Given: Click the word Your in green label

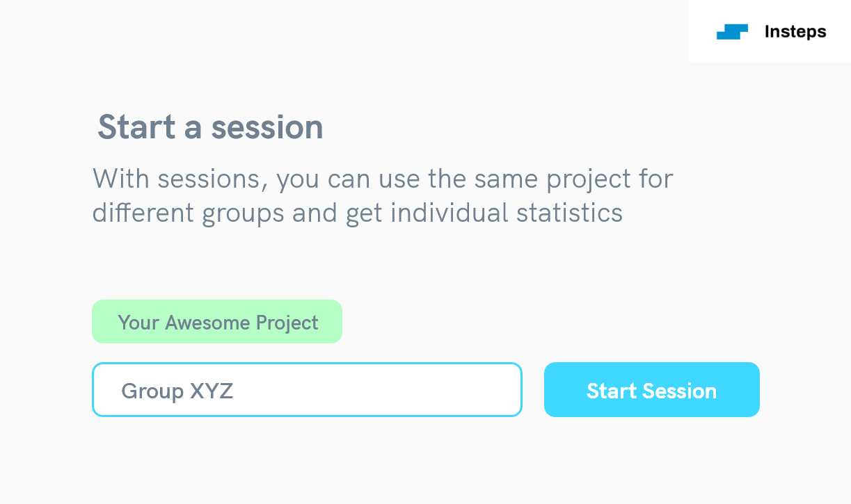Looking at the screenshot, I should [x=138, y=323].
